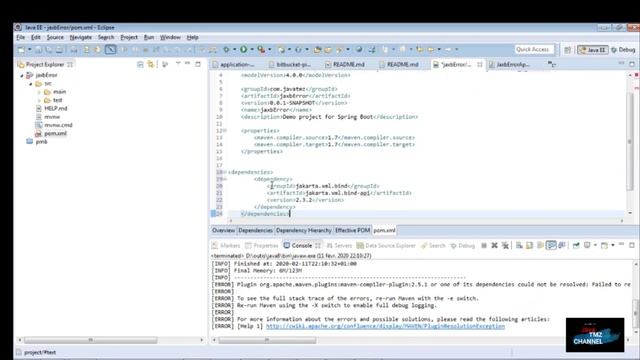The height and width of the screenshot is (360, 640).
Task: Open the Maven PluginResolutionException help link
Action: click(x=385, y=327)
